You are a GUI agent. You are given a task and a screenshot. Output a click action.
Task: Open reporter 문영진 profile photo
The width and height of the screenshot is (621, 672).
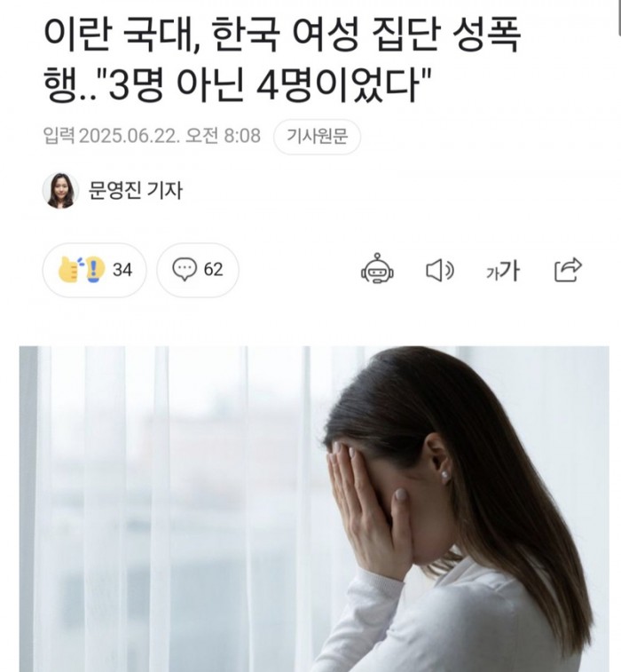[60, 191]
